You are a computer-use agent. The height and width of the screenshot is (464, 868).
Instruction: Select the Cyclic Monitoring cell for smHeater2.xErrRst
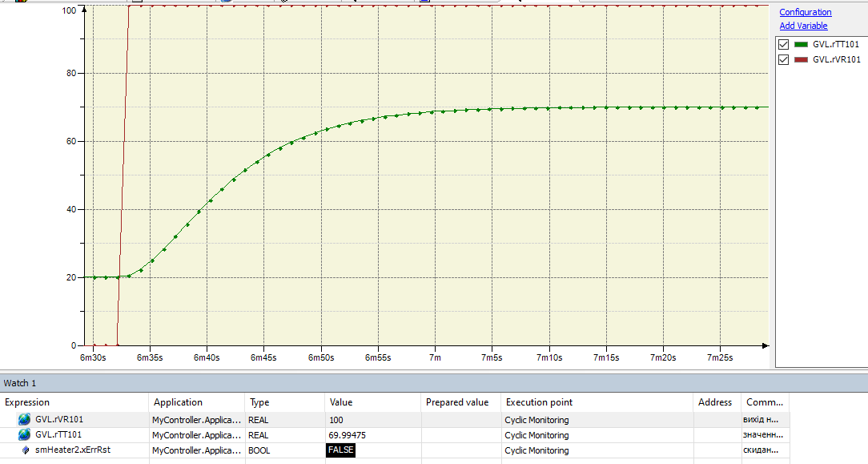[x=536, y=450]
